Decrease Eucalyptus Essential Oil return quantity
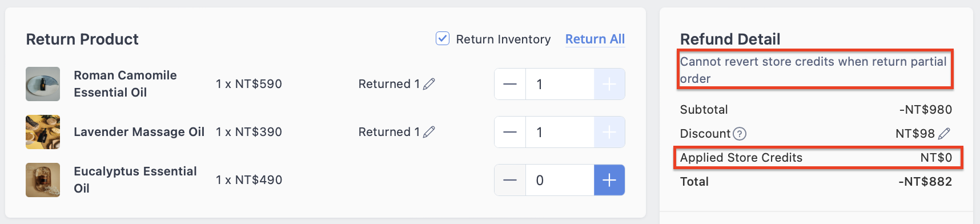This screenshot has width=980, height=224. [x=510, y=180]
